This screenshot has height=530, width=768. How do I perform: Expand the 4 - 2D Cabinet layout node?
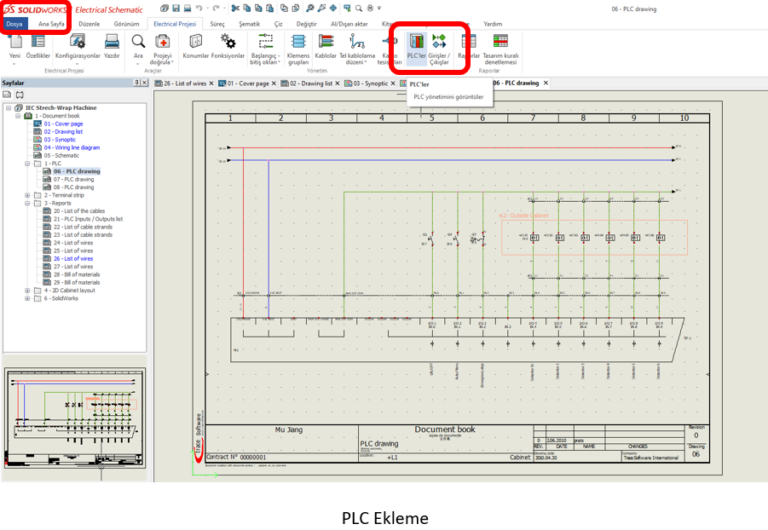point(27,290)
